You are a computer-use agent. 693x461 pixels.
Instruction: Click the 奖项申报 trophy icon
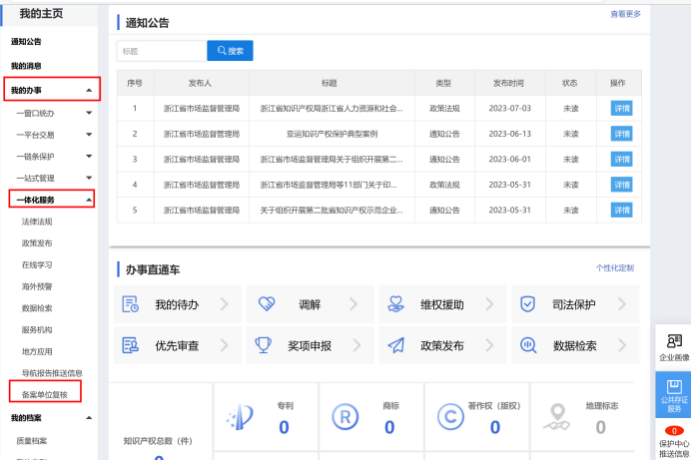pos(263,345)
